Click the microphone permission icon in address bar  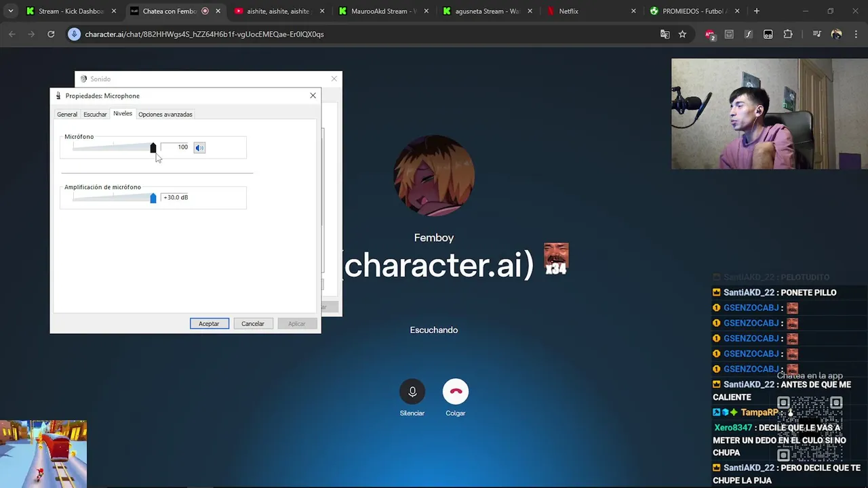74,34
